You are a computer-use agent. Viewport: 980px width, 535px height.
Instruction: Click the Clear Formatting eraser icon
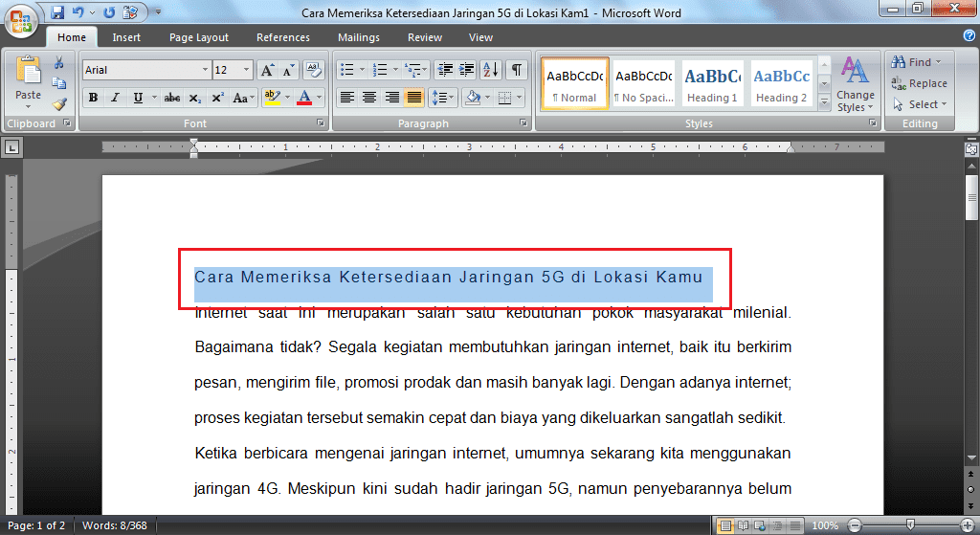tap(314, 70)
